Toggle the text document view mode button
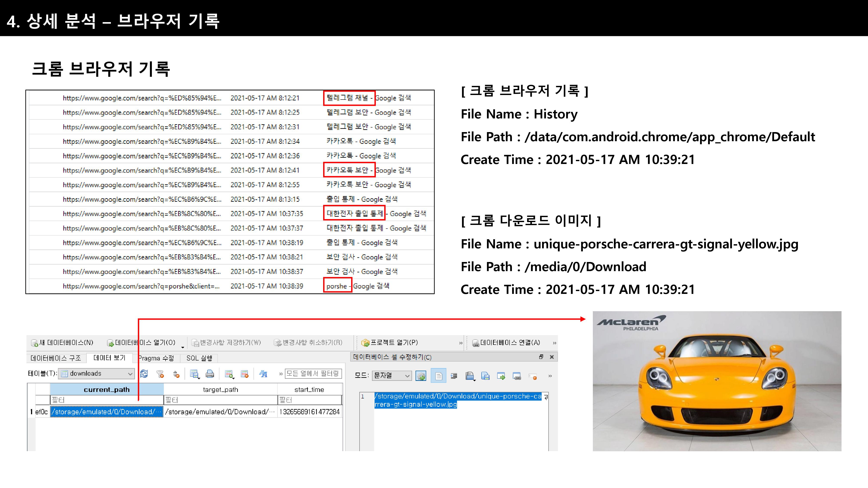 click(x=438, y=376)
